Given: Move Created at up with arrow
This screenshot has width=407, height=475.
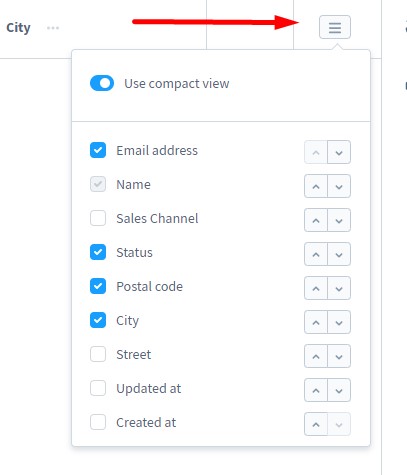Looking at the screenshot, I should [x=316, y=424].
